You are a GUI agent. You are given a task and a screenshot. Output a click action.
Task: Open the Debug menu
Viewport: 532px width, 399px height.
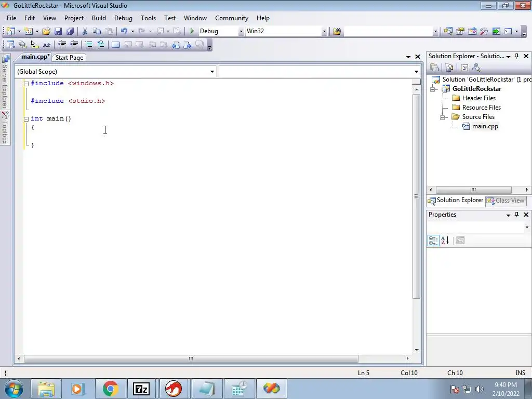click(x=123, y=18)
